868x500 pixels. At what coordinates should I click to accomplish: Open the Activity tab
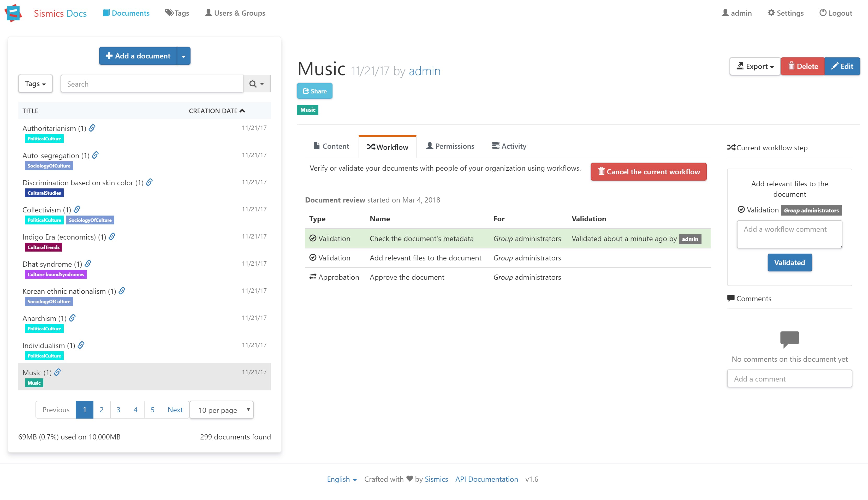509,146
